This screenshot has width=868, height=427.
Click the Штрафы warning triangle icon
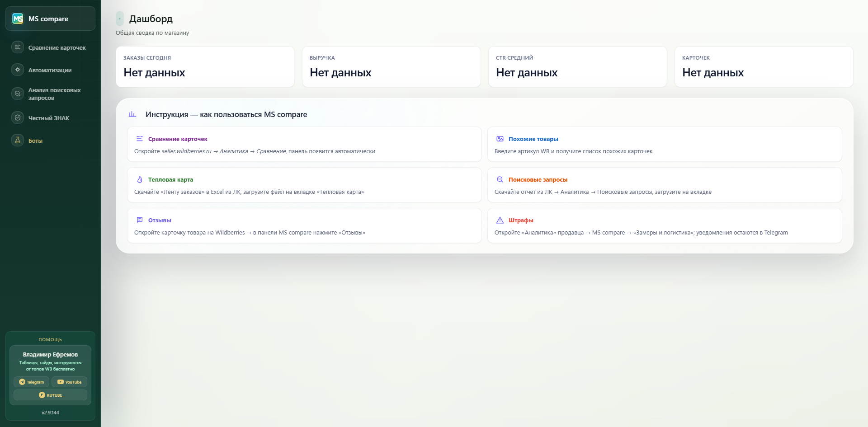coord(500,220)
